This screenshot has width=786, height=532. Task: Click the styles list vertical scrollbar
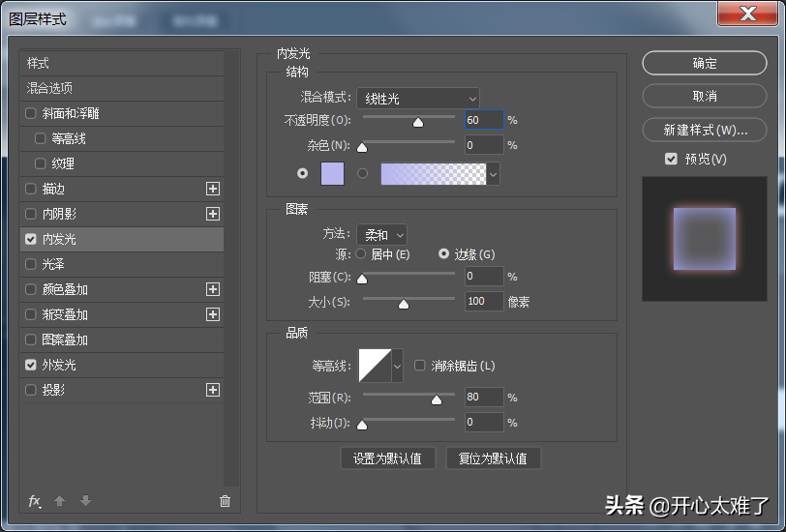point(231,268)
